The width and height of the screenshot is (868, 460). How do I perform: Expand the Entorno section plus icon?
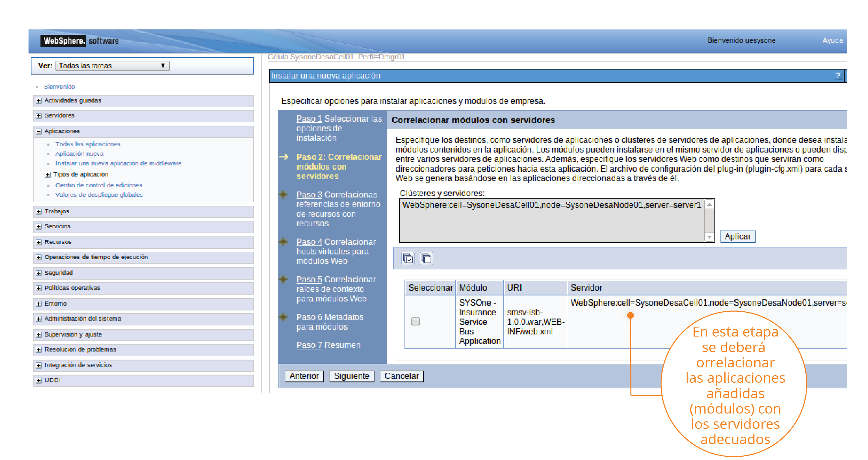39,303
